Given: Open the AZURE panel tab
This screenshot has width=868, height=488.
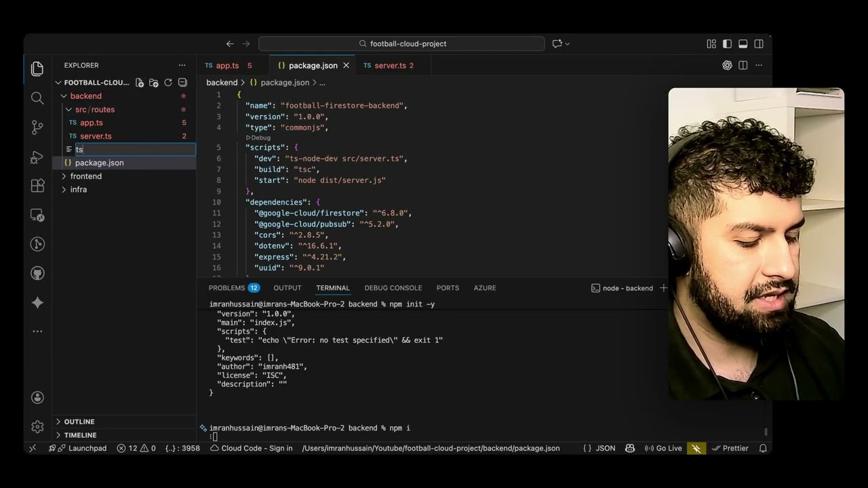Looking at the screenshot, I should tap(485, 288).
